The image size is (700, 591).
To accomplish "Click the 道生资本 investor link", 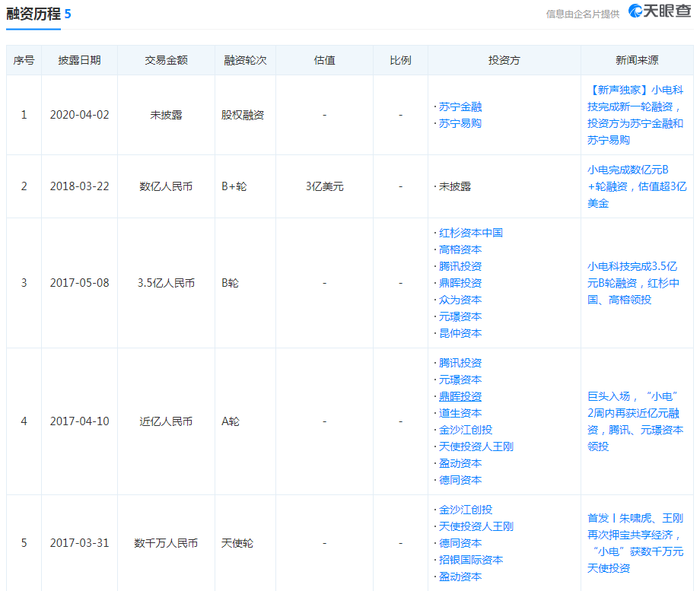I will (460, 413).
